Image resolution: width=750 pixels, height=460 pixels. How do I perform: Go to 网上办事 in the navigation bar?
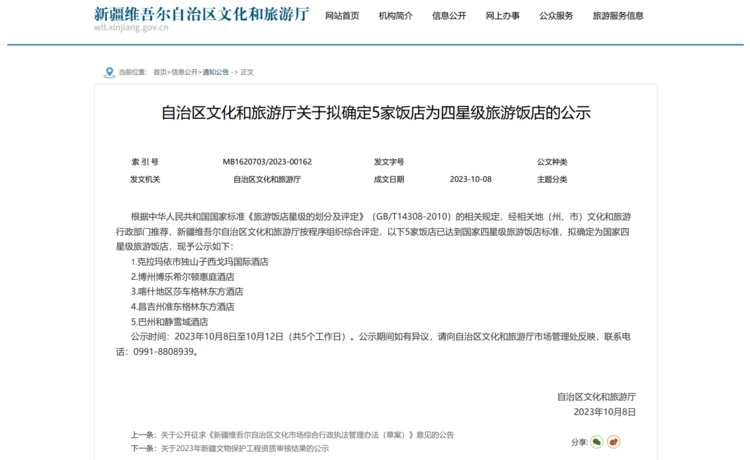click(502, 16)
